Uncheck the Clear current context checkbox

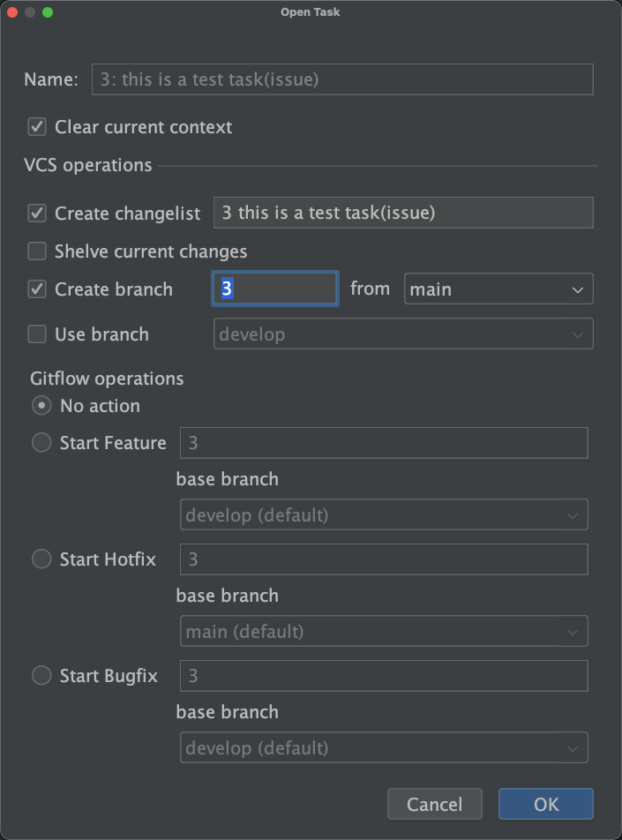pyautogui.click(x=37, y=127)
